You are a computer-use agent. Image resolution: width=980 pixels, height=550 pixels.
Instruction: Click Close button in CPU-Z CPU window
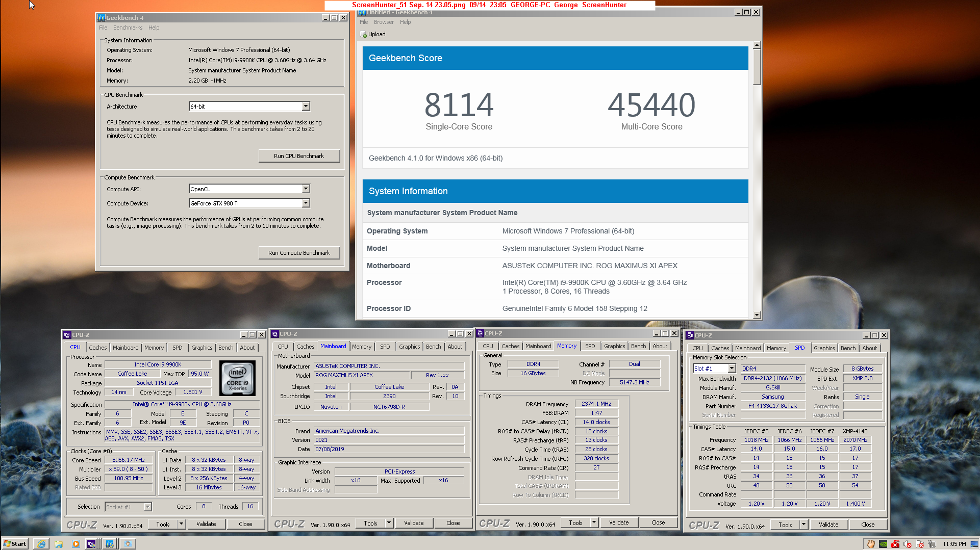[x=245, y=524]
